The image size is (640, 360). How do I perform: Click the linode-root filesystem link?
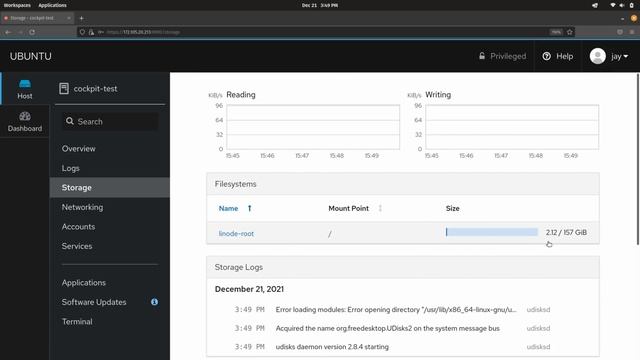[x=236, y=233]
